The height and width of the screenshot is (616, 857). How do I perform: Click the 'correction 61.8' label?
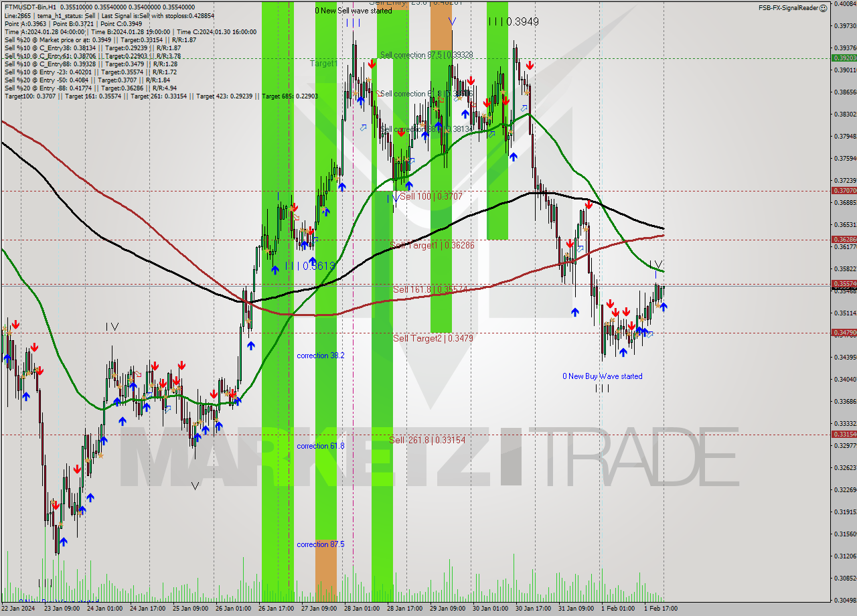[321, 446]
